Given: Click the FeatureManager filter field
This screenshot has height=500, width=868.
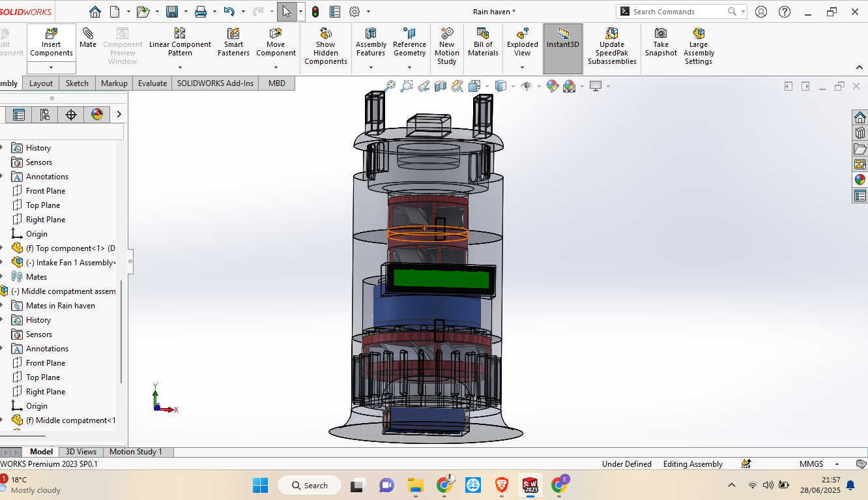Looking at the screenshot, I should (61, 132).
